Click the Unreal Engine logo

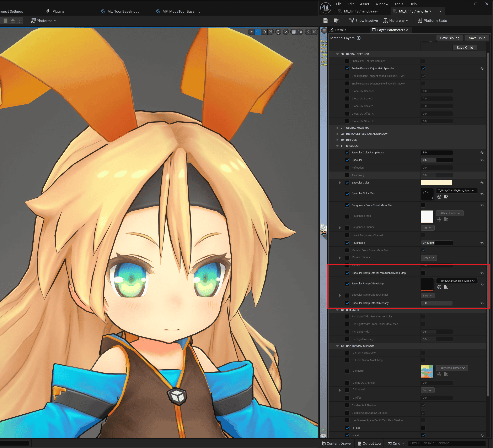(326, 8)
